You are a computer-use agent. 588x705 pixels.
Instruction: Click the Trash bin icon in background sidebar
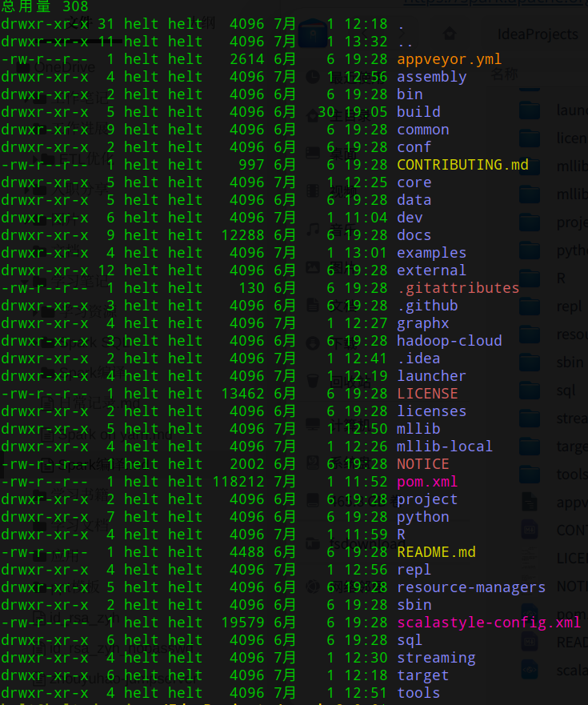pos(313,380)
